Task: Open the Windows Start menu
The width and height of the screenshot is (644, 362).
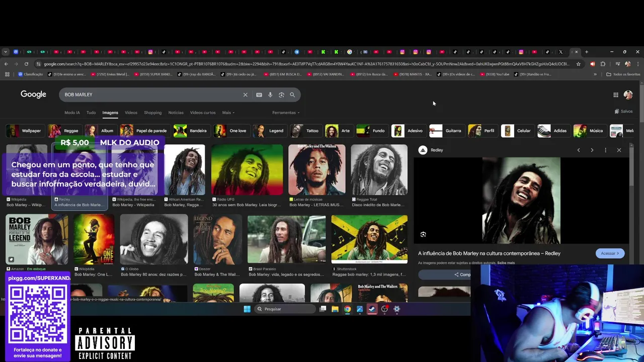Action: click(247, 309)
